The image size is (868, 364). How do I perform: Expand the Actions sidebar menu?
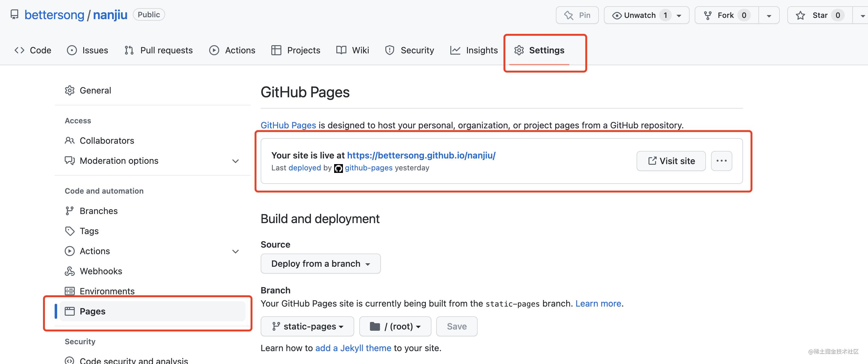pos(235,251)
